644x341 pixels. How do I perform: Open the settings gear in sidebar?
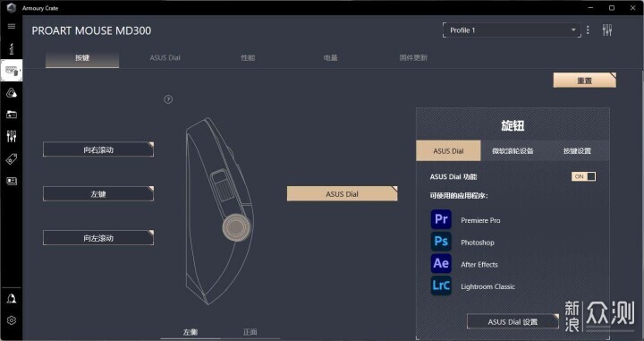[12, 320]
